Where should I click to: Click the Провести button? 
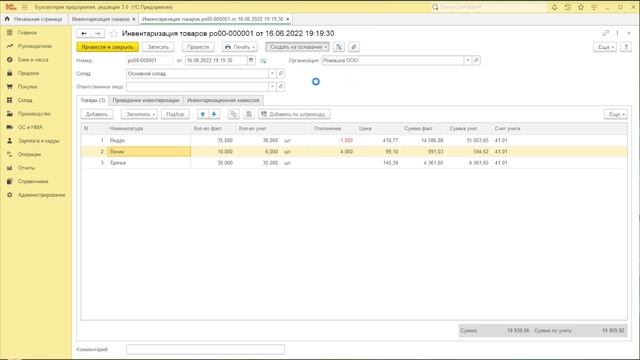pos(198,47)
